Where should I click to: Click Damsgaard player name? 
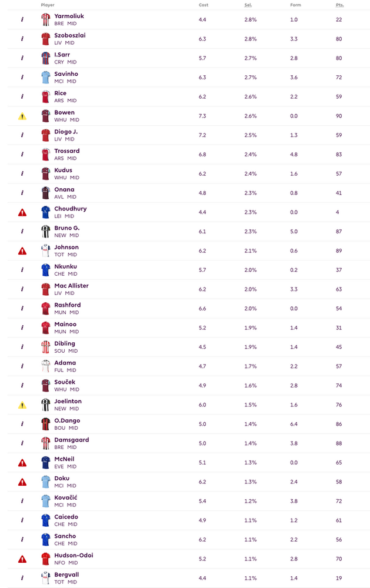coord(71,439)
